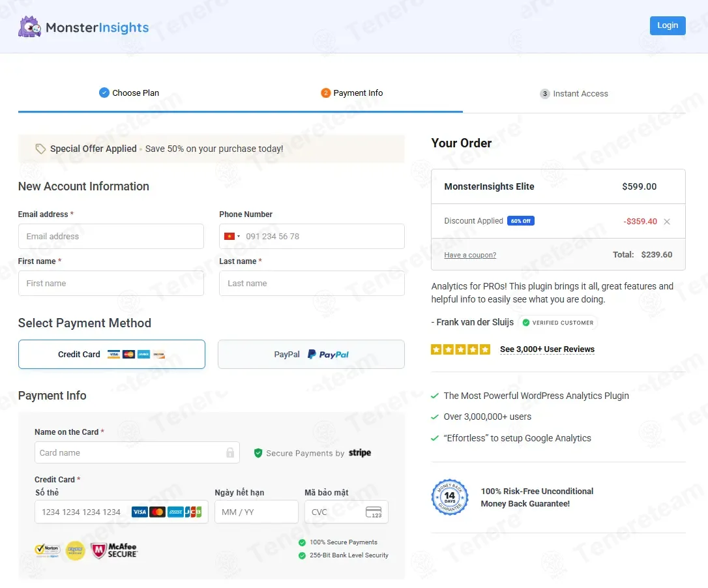Click the Payment Info step number icon

325,93
